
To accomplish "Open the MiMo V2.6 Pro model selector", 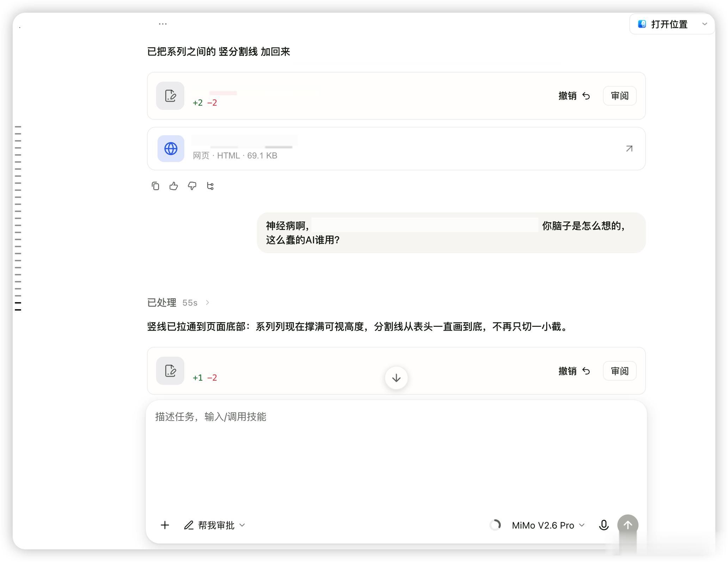I will coord(548,525).
